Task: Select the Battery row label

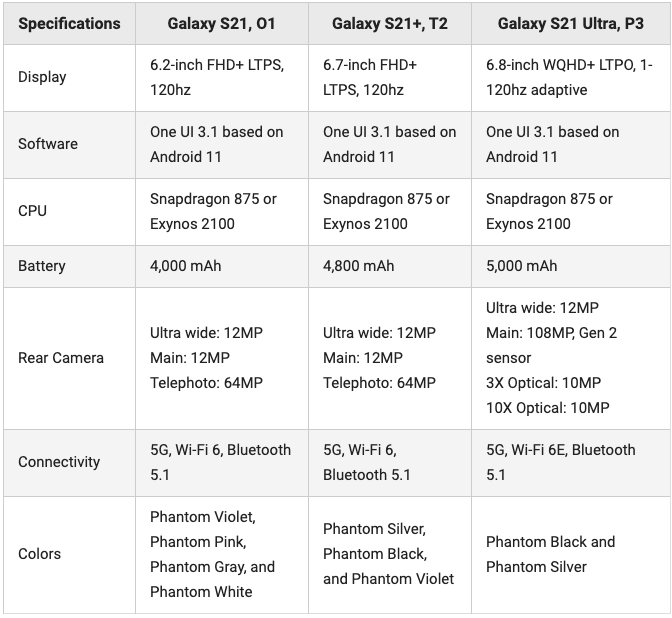Action: point(42,266)
